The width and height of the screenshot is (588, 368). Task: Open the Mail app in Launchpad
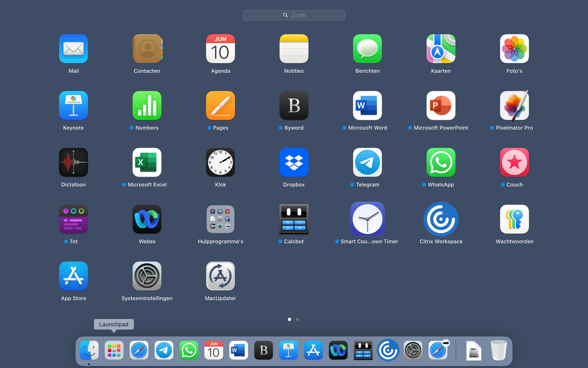click(x=73, y=49)
